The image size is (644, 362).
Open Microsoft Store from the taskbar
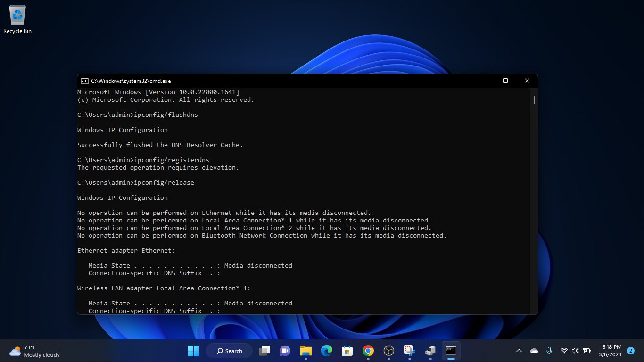coord(347,351)
